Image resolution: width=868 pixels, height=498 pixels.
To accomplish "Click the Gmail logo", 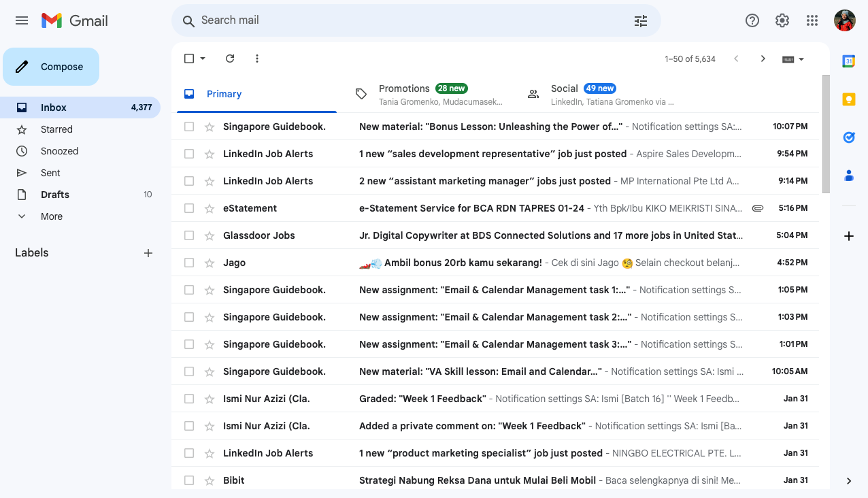I will [x=75, y=20].
